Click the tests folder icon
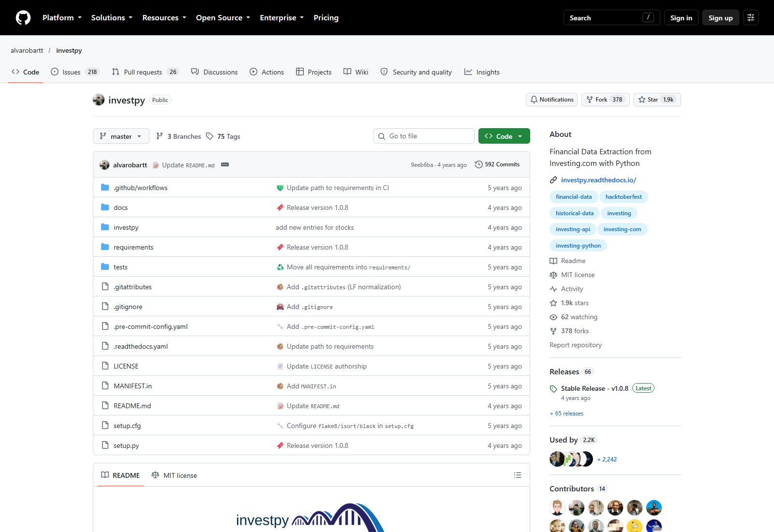Image resolution: width=774 pixels, height=532 pixels. tap(105, 267)
